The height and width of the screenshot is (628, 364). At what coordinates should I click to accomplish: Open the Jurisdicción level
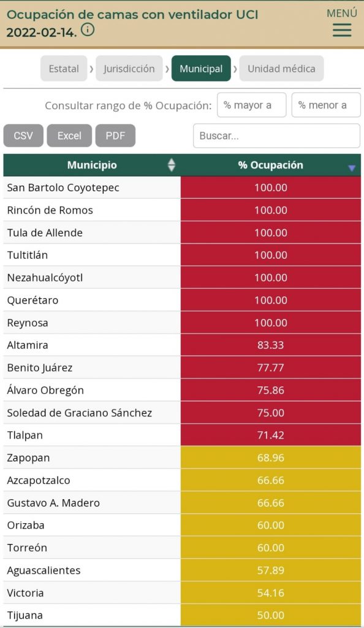[129, 69]
